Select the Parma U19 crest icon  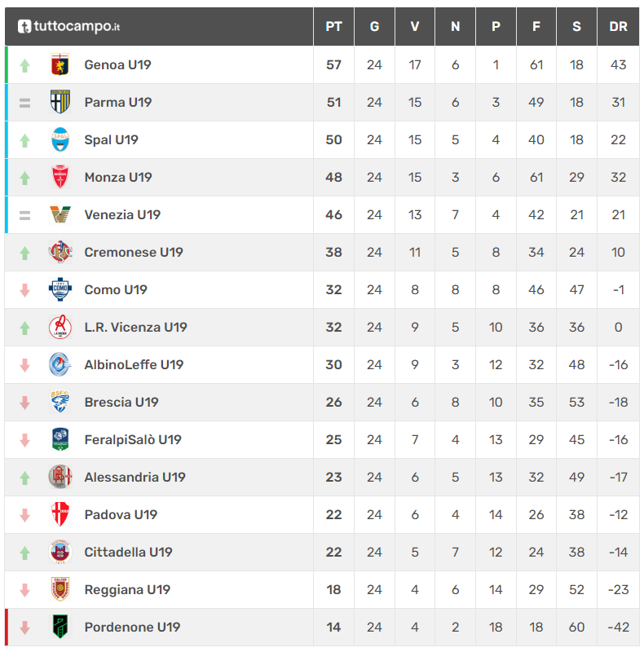point(60,102)
